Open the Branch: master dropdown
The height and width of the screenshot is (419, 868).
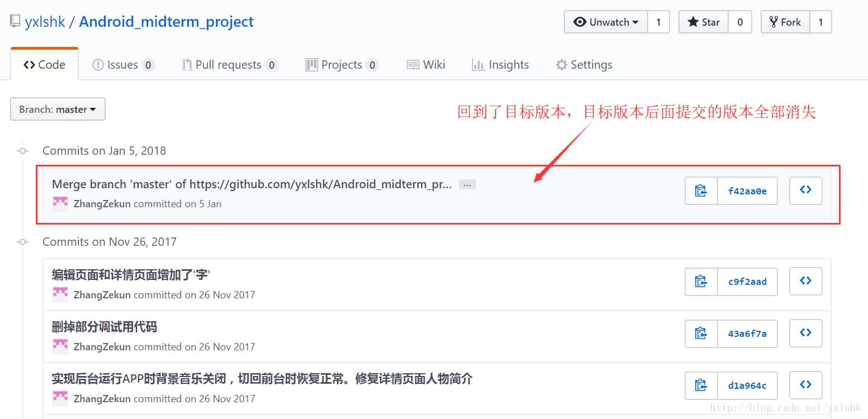(x=58, y=109)
